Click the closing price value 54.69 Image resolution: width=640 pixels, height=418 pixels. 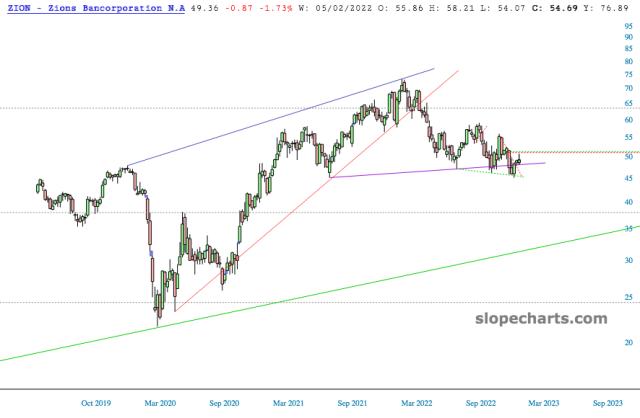pos(563,8)
